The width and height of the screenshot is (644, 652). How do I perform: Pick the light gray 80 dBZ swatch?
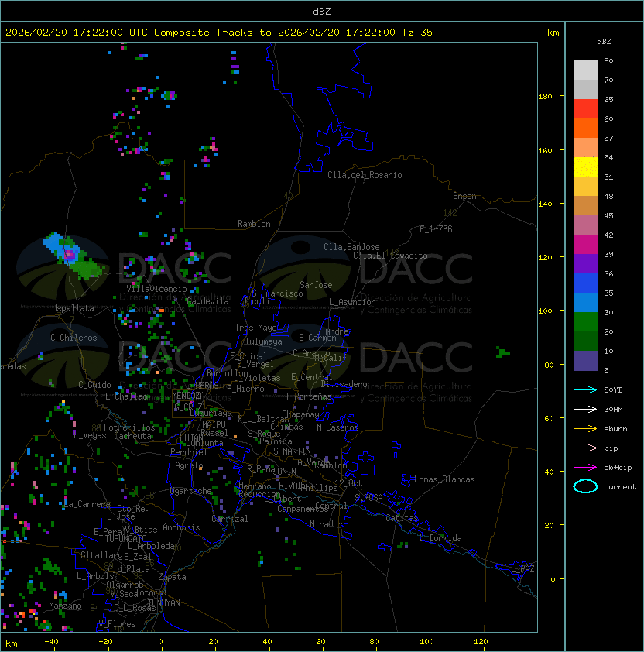coord(585,70)
